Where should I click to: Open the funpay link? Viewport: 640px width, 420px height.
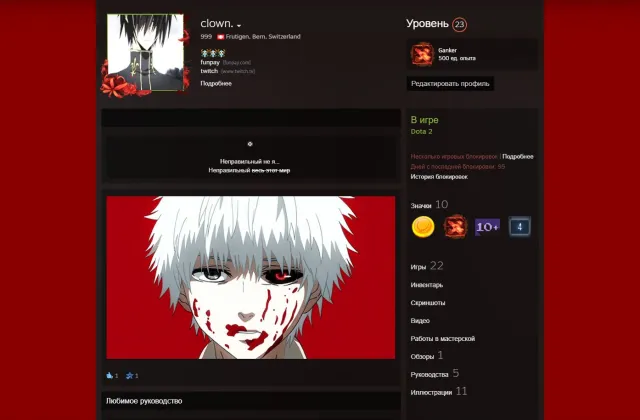click(x=210, y=62)
